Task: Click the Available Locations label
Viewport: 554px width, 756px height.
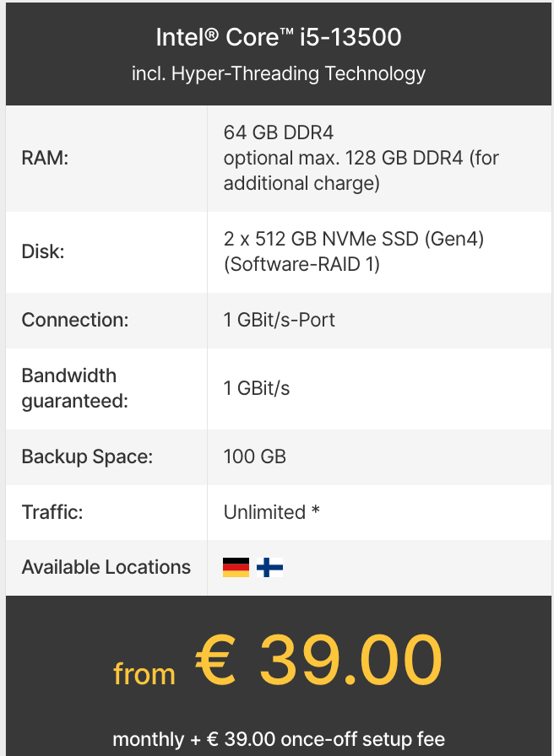Action: tap(106, 567)
